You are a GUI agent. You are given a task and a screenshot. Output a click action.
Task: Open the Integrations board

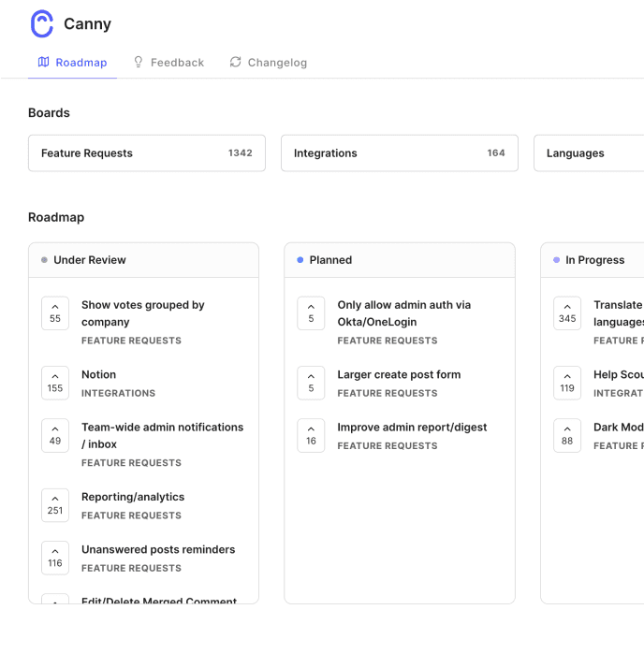400,153
